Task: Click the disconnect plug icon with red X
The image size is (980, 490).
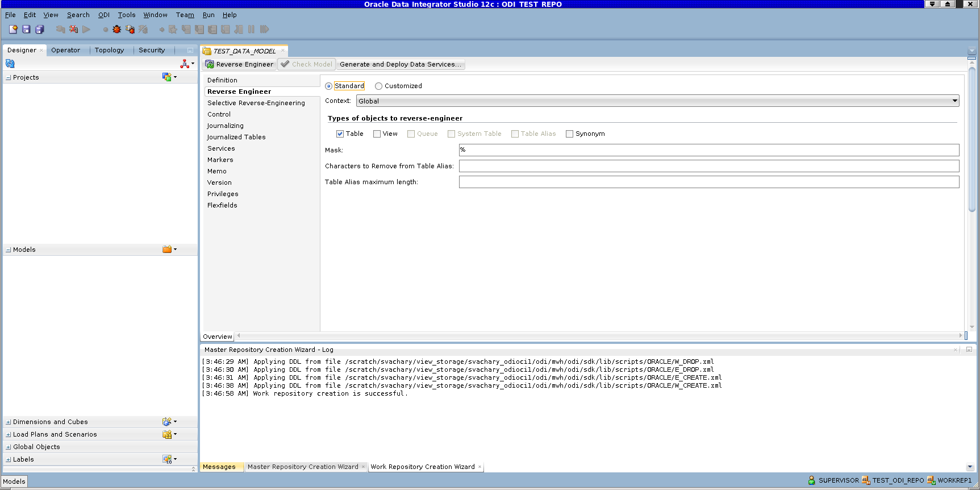Action: (74, 29)
